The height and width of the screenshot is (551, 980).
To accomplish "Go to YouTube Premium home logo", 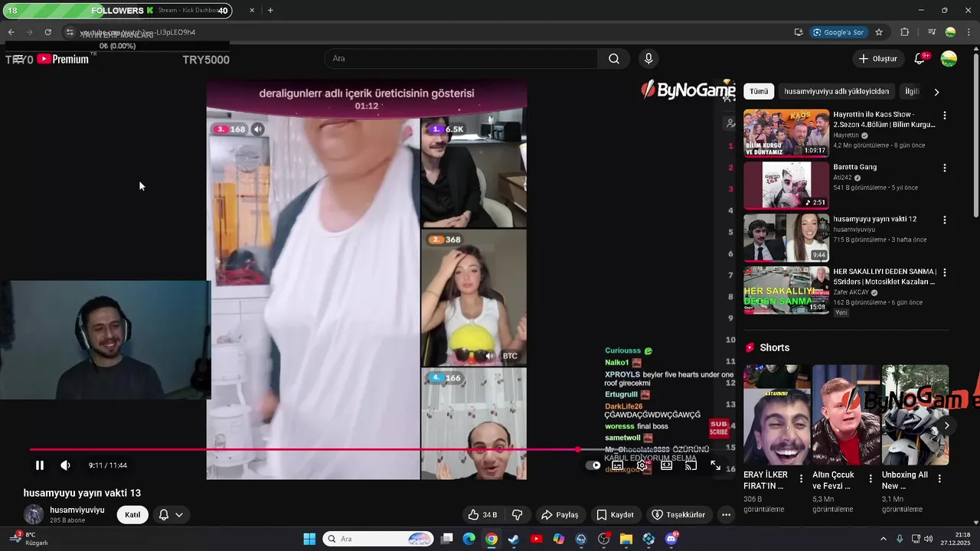I will 63,59.
